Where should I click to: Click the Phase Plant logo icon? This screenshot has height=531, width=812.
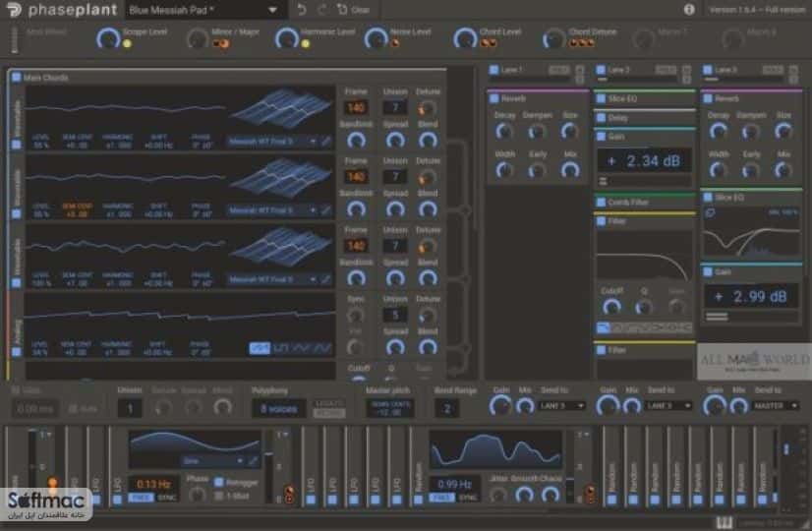[x=13, y=10]
